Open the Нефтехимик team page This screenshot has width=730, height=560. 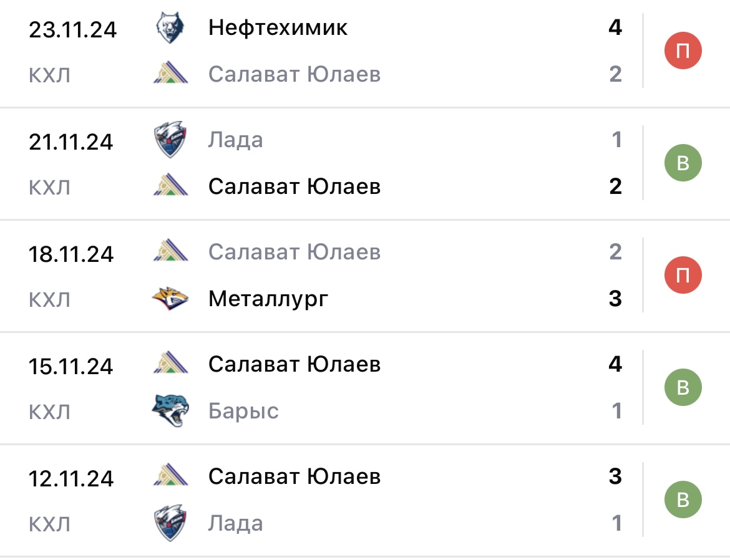(x=277, y=27)
